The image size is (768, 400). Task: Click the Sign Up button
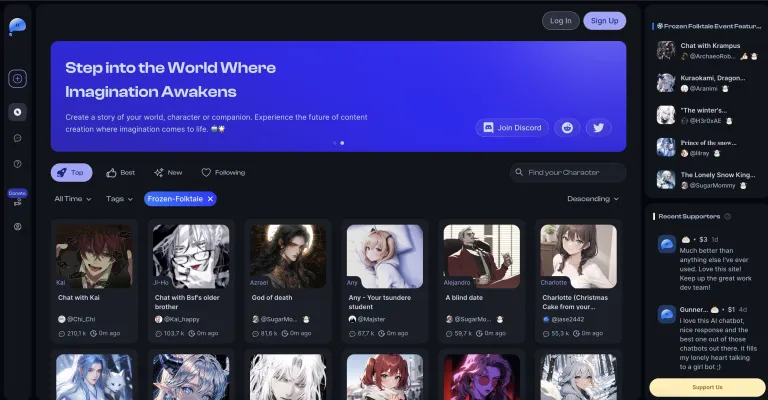[x=604, y=20]
